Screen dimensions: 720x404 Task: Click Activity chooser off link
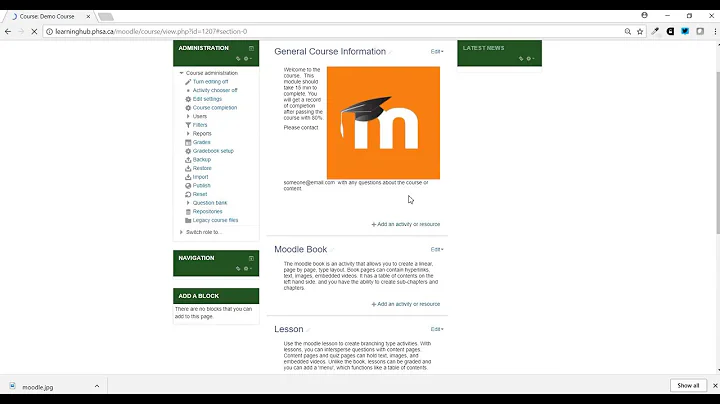click(215, 90)
